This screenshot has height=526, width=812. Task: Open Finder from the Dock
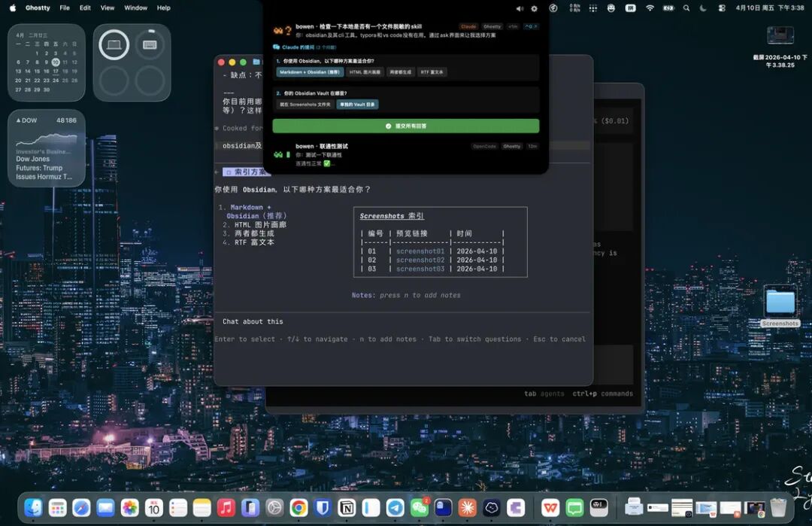33,508
